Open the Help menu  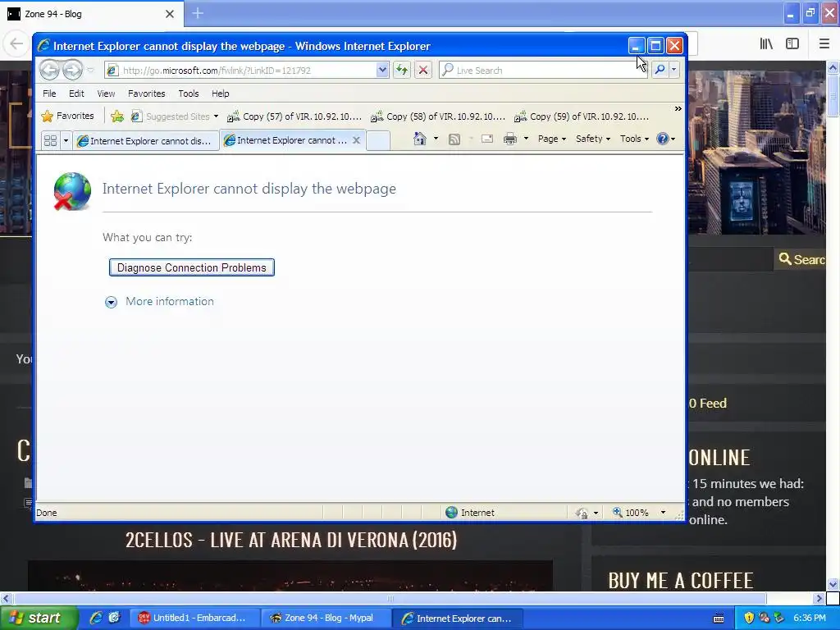[220, 94]
